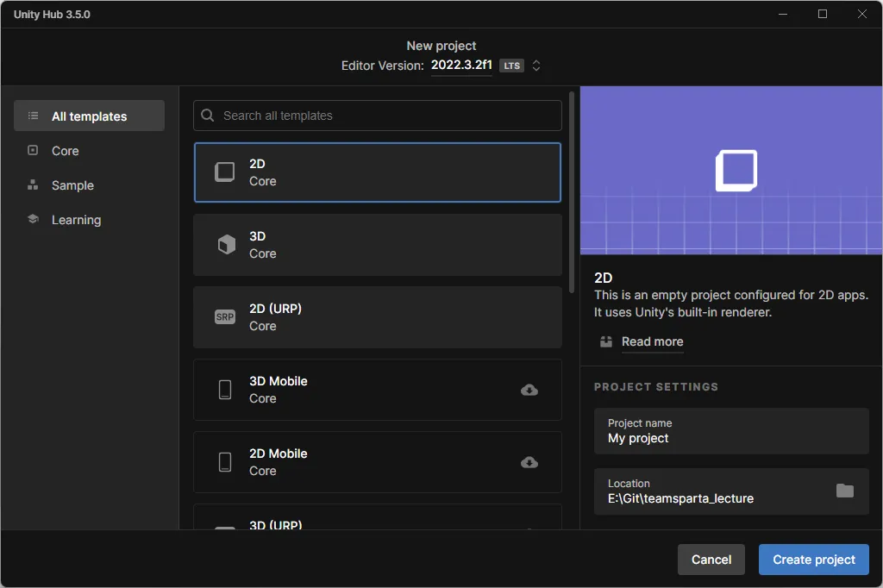The height and width of the screenshot is (588, 883).
Task: Select the All templates category
Action: [x=89, y=116]
